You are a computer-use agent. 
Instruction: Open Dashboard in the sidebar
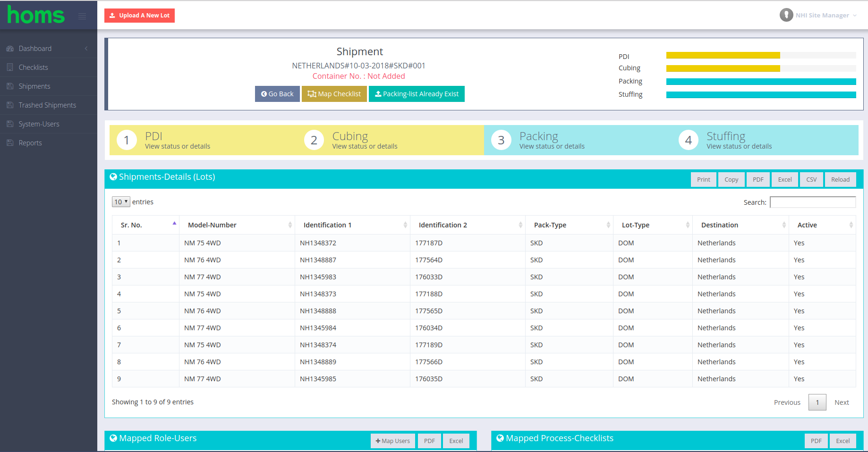point(49,49)
